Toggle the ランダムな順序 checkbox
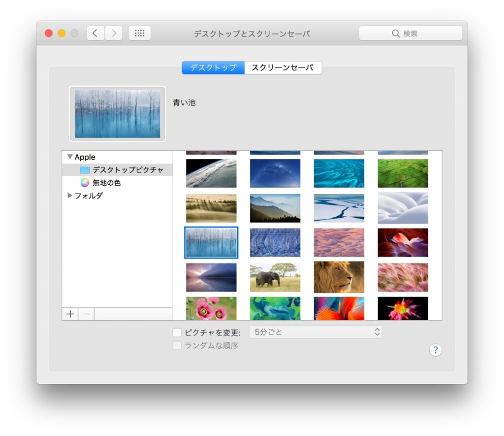The width and height of the screenshot is (504, 436). 177,346
